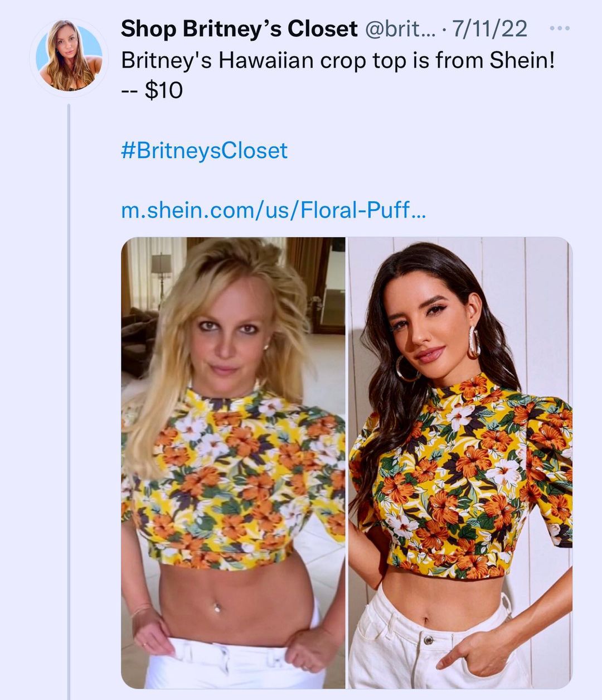This screenshot has height=700, width=602.
Task: Click the white jeans button in right photo
Action: point(428,639)
